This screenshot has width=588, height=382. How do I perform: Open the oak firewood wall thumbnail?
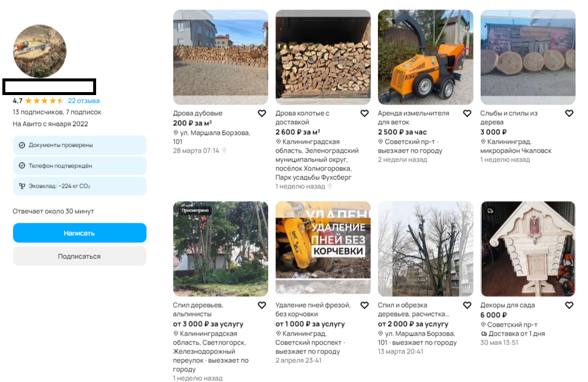pos(221,57)
